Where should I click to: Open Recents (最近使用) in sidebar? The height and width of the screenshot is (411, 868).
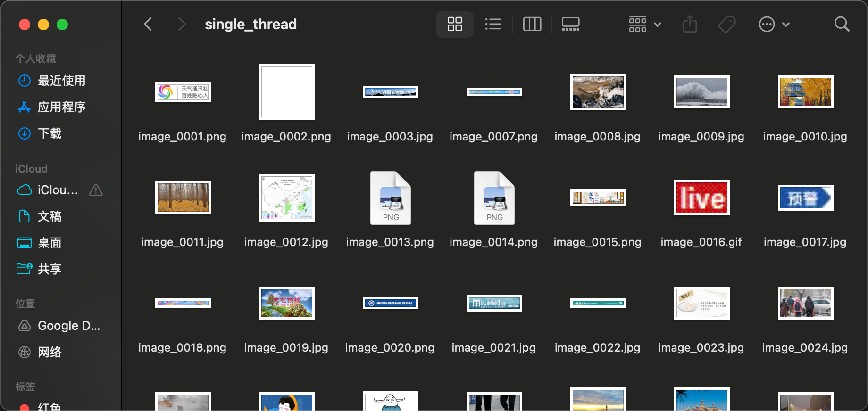(x=60, y=81)
